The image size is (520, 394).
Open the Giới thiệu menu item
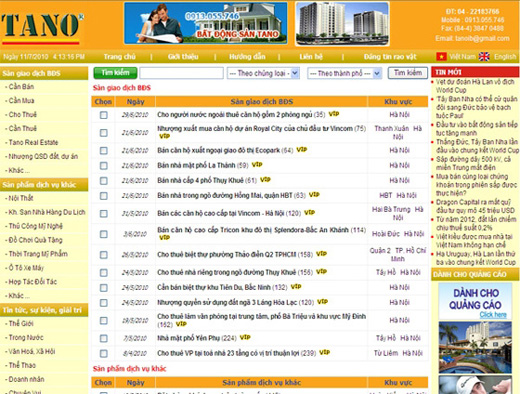(183, 57)
